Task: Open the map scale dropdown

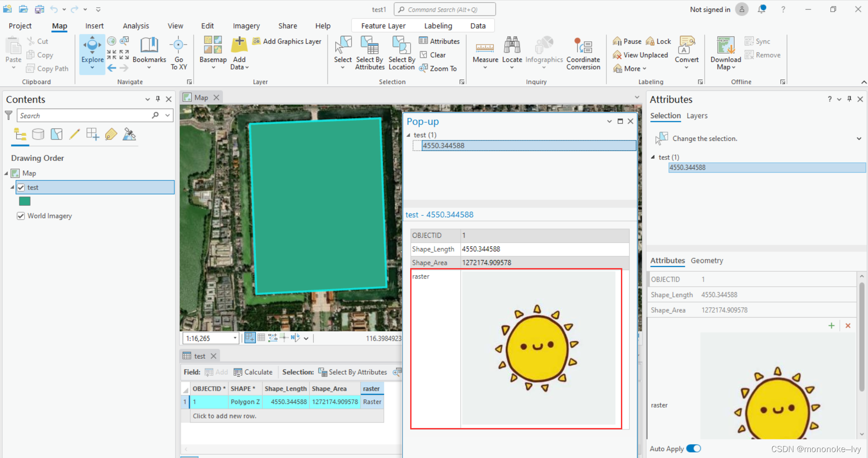Action: (235, 338)
